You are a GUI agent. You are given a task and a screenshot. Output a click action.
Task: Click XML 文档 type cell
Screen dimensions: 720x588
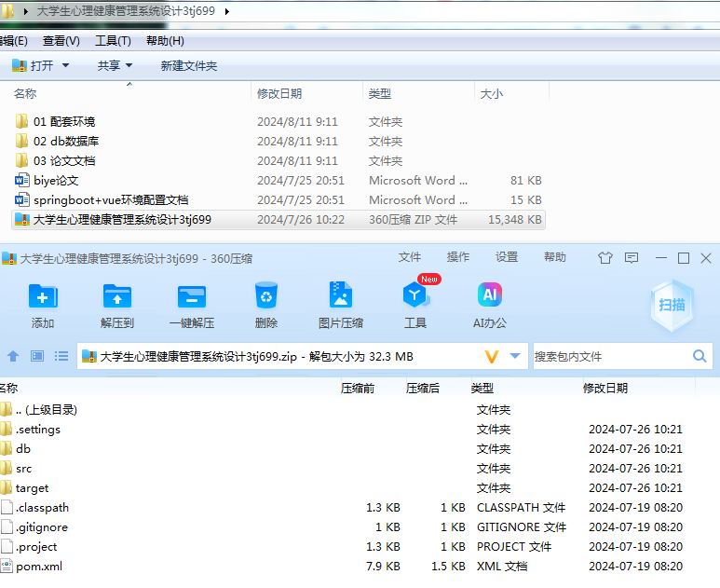click(502, 566)
